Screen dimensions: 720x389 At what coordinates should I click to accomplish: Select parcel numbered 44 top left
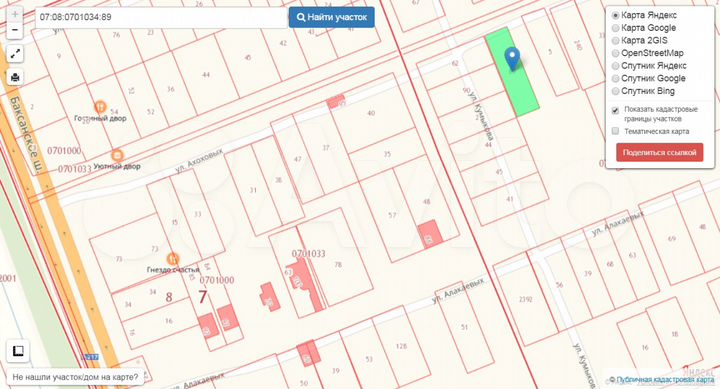click(206, 74)
